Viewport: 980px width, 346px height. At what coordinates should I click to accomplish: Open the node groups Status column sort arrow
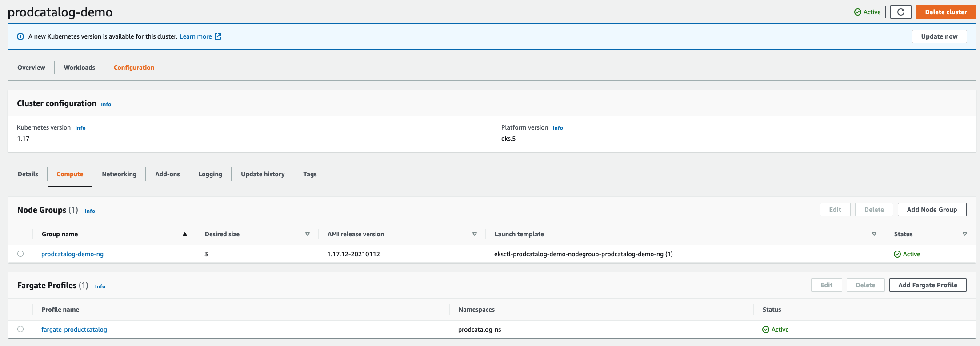coord(965,234)
